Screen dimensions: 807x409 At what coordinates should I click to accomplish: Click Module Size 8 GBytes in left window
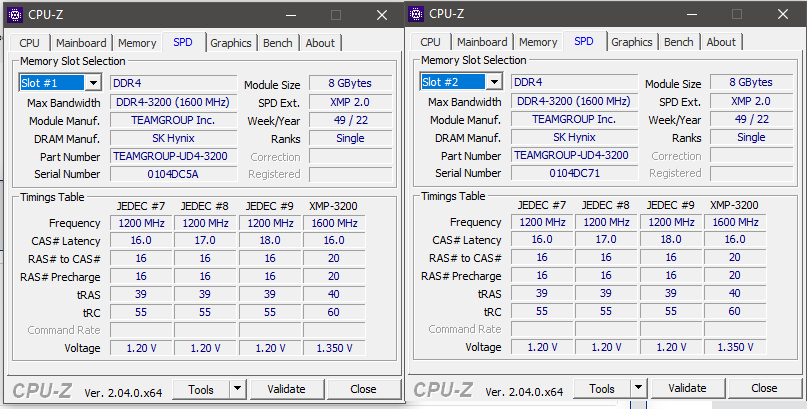[350, 83]
